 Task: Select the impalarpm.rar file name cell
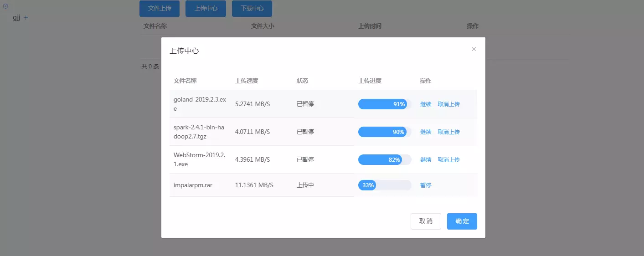click(x=193, y=185)
